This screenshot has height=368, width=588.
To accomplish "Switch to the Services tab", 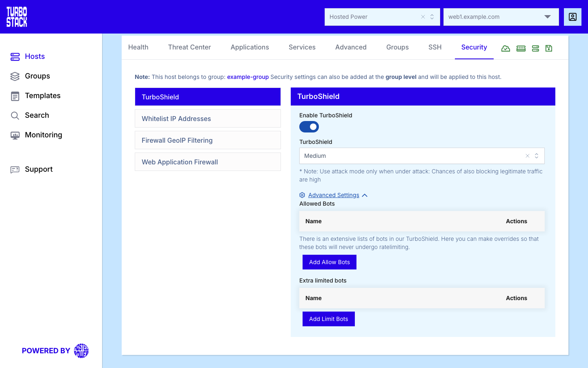I will click(302, 47).
